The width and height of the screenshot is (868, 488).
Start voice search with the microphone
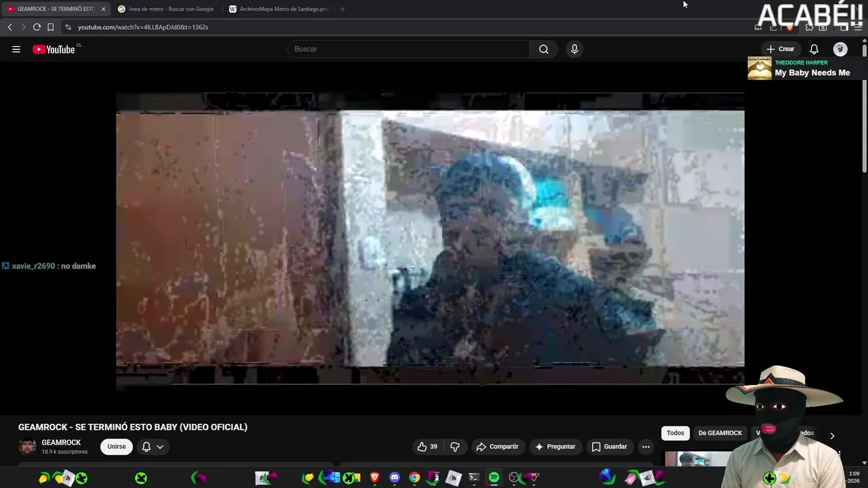[x=574, y=49]
